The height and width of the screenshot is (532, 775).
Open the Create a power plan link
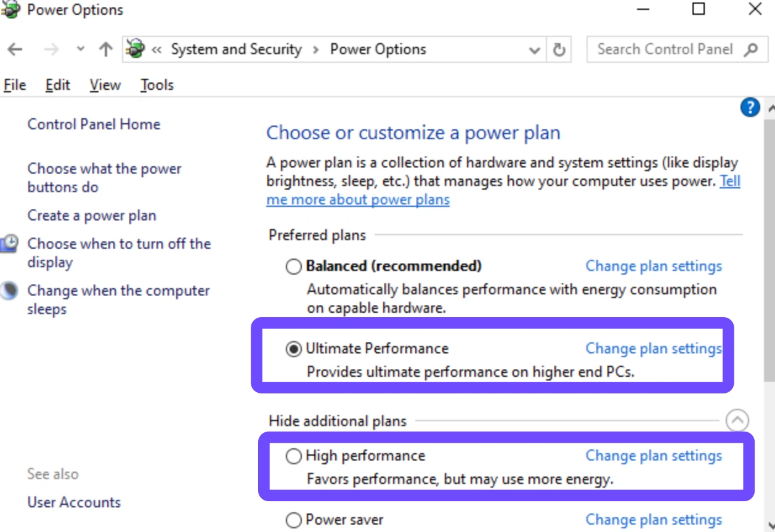tap(92, 216)
